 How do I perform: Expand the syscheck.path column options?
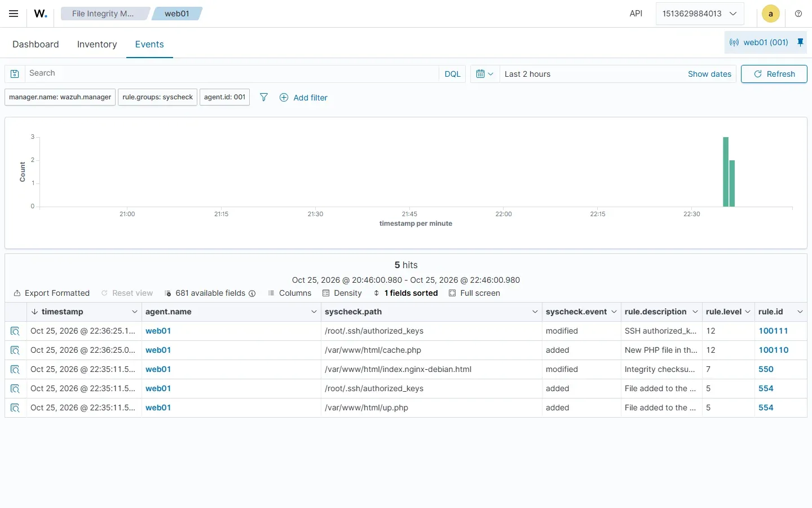click(535, 312)
